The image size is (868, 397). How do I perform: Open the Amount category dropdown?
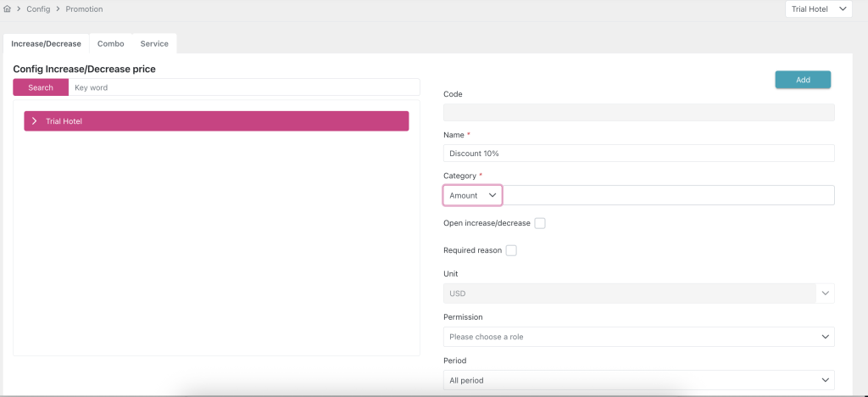tap(473, 195)
